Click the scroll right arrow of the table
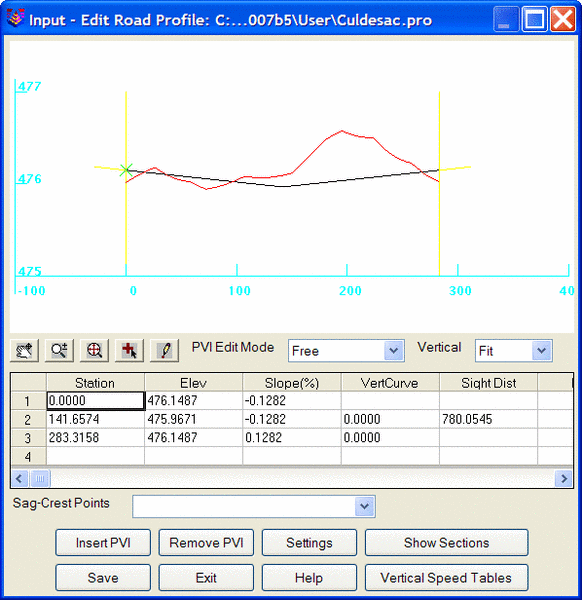 [564, 478]
